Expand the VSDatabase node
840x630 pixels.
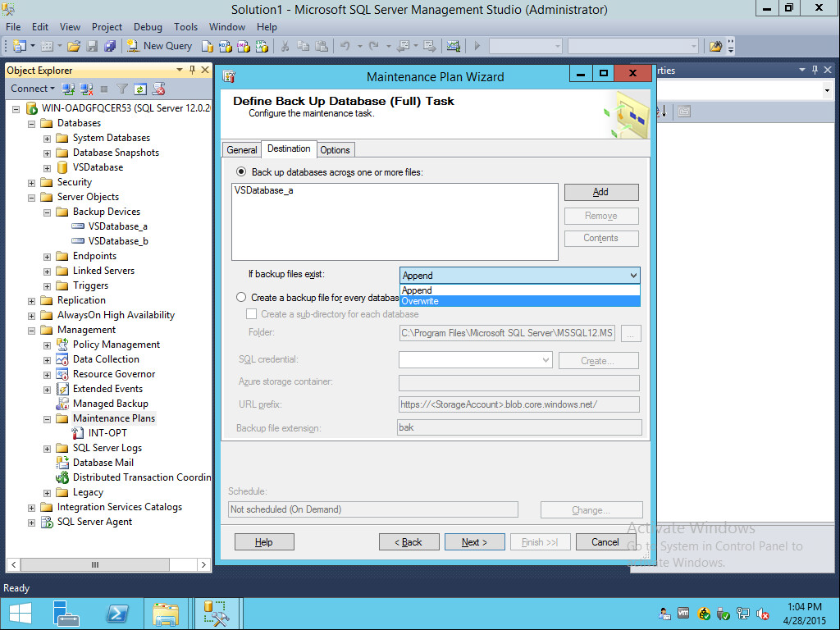(x=47, y=168)
